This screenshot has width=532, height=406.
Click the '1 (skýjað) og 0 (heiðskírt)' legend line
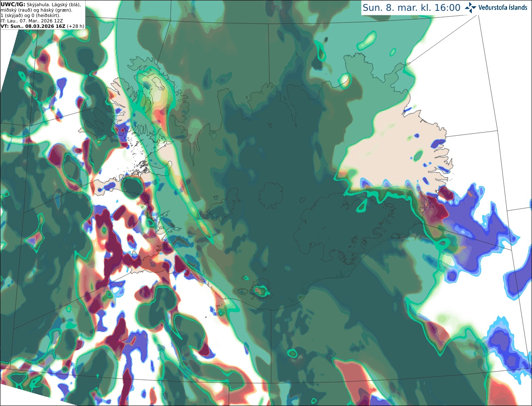pos(30,15)
